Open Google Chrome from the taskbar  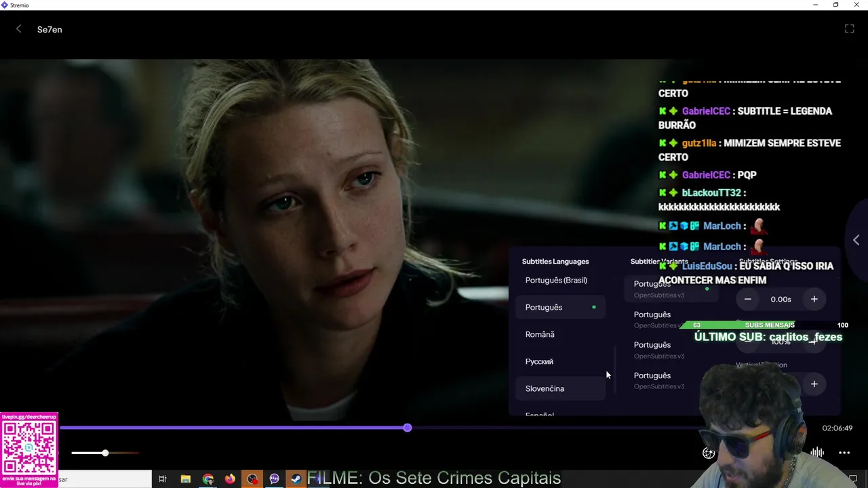208,479
